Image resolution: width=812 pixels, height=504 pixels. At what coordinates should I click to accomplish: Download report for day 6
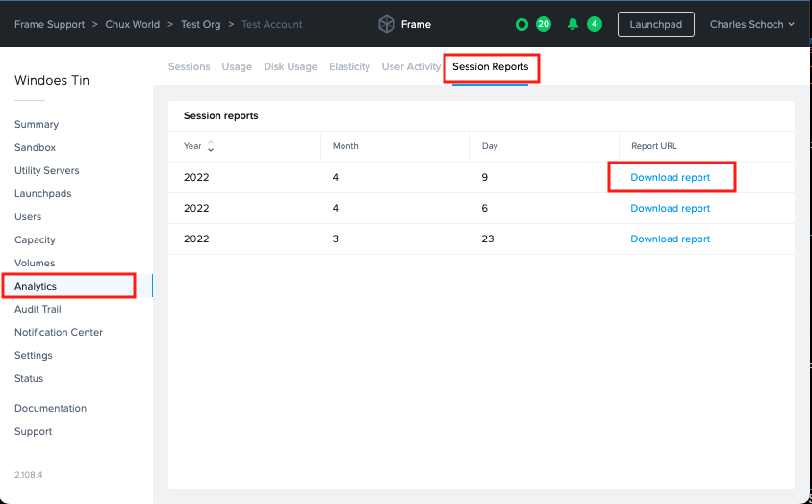tap(671, 208)
